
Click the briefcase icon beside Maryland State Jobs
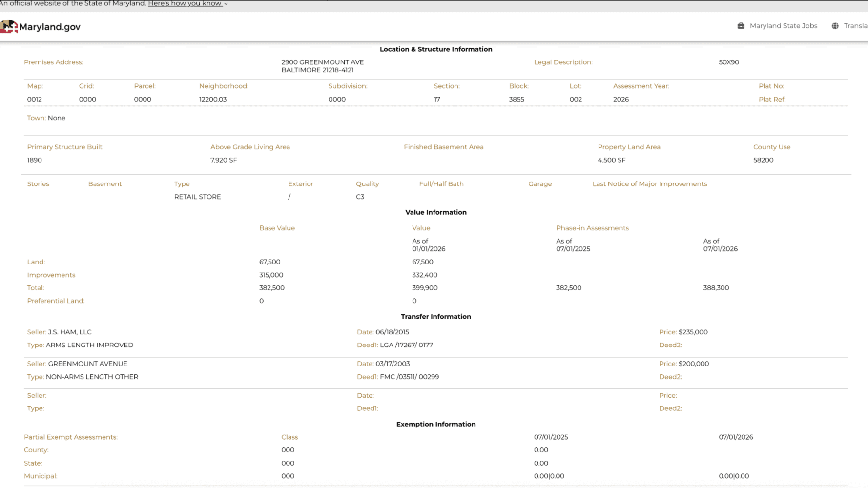coord(741,26)
